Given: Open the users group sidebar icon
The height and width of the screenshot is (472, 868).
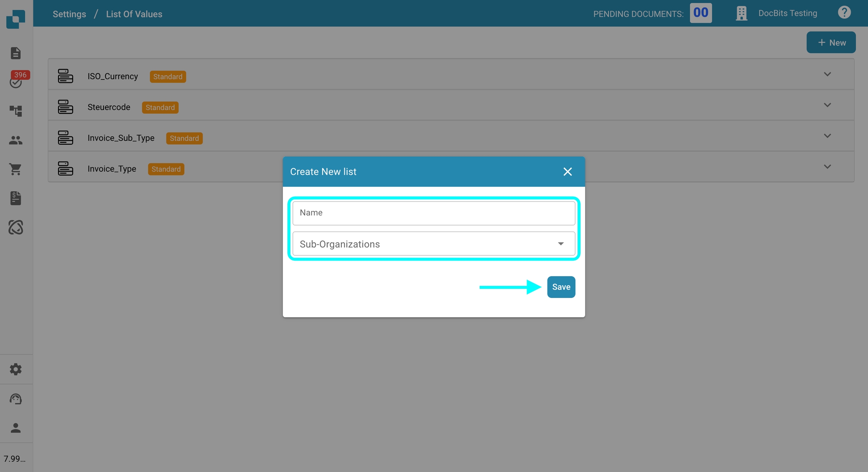Looking at the screenshot, I should click(x=15, y=140).
